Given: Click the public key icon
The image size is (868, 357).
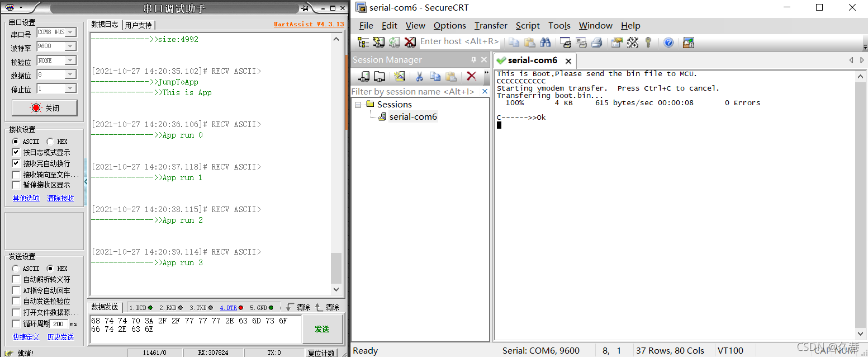Looking at the screenshot, I should [648, 42].
